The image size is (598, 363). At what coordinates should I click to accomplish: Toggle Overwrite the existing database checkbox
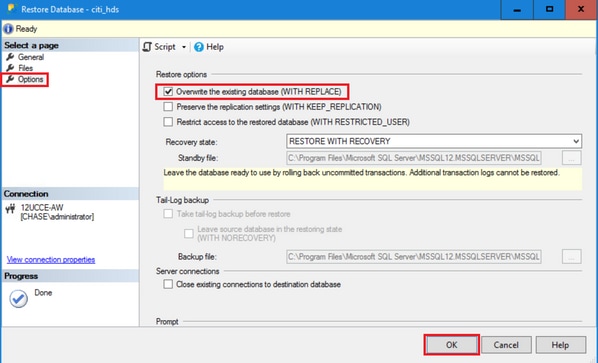(x=168, y=92)
